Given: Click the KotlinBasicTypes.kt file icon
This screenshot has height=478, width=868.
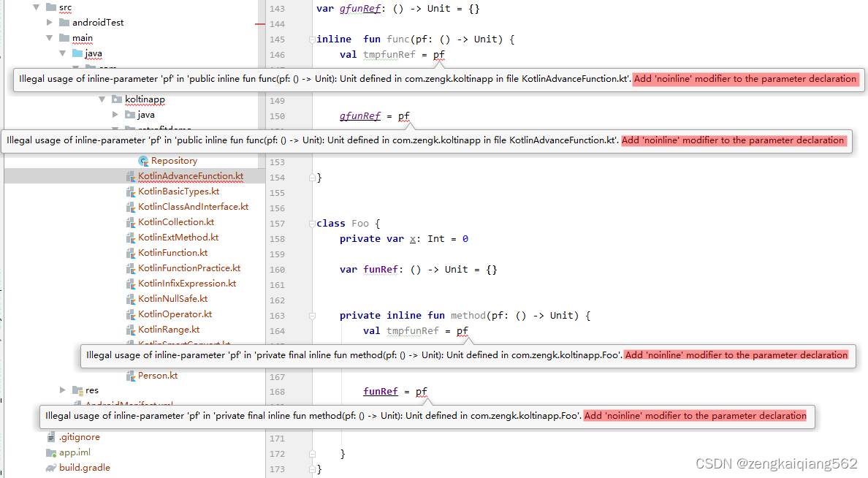Looking at the screenshot, I should [x=131, y=191].
